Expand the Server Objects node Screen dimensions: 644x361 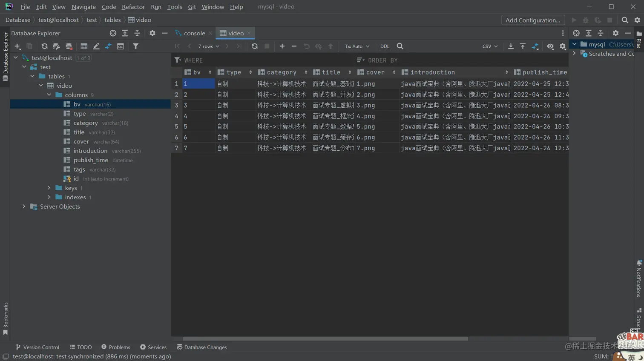(x=24, y=206)
